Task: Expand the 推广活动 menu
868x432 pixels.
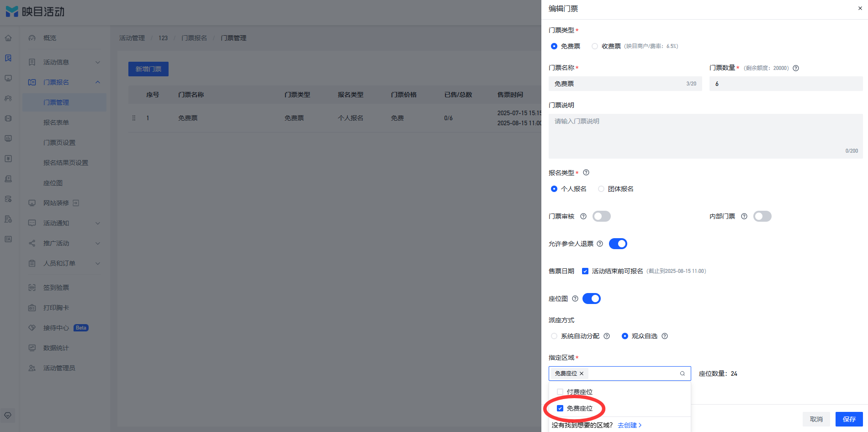Action: [x=64, y=243]
